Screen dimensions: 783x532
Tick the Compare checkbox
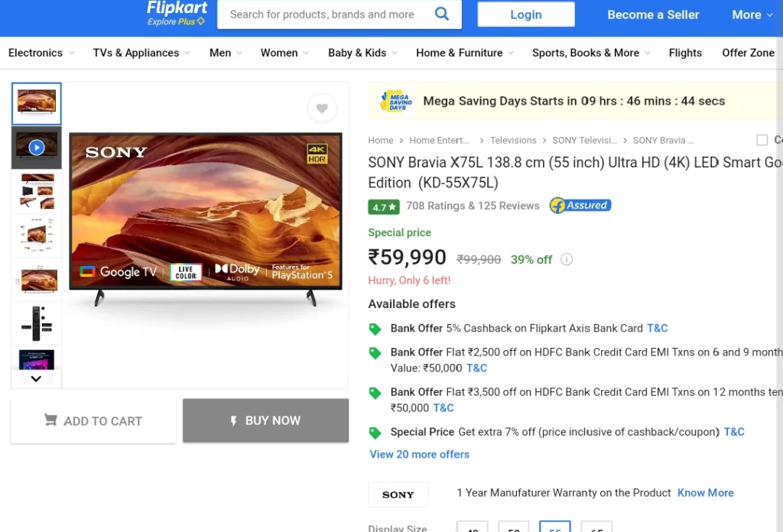[762, 140]
